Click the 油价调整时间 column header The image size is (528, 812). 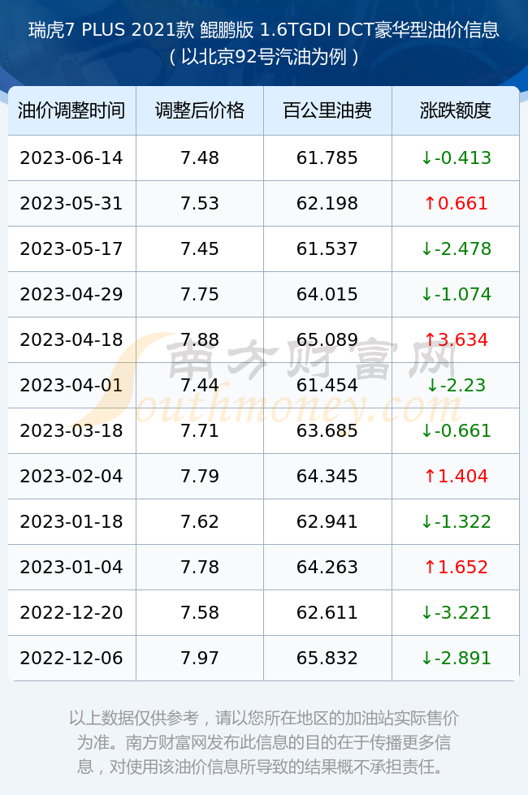pyautogui.click(x=71, y=110)
